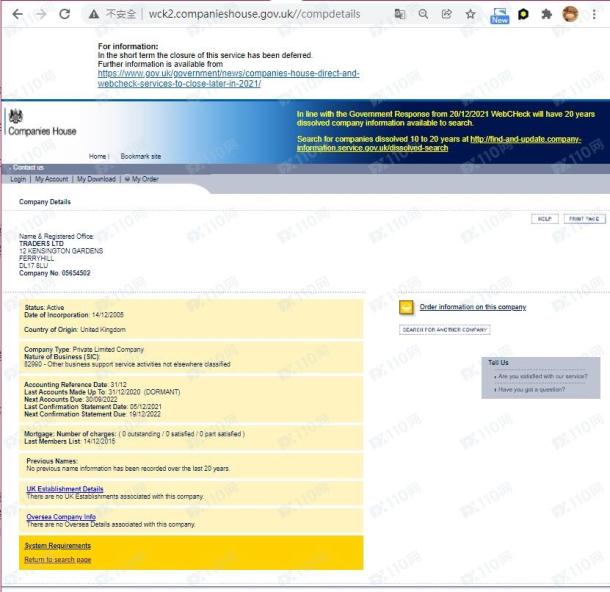Click 'Accounting Reference Date: 31/12' line

point(75,384)
